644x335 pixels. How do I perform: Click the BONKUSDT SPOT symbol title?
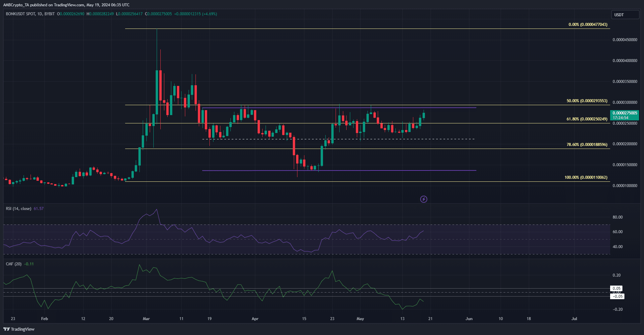pyautogui.click(x=20, y=14)
